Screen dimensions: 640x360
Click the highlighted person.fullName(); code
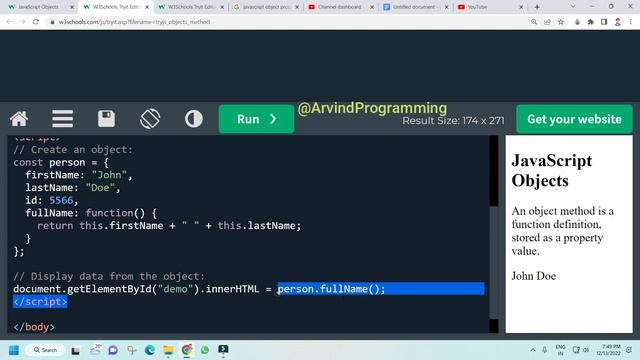pyautogui.click(x=331, y=289)
